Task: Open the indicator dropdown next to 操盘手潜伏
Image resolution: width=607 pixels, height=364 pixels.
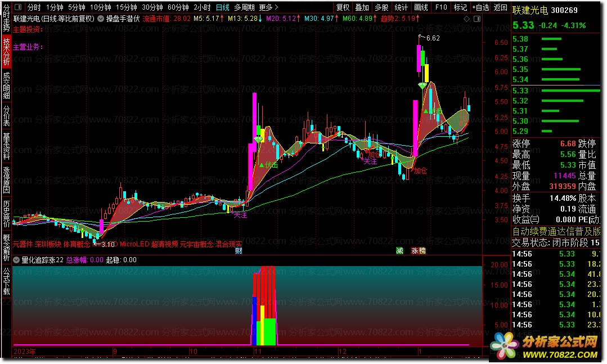Action: 101,18
